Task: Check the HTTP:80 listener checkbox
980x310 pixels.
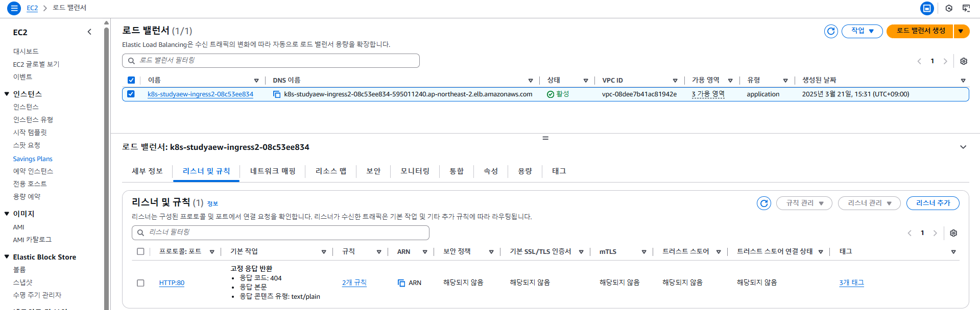Action: [140, 283]
